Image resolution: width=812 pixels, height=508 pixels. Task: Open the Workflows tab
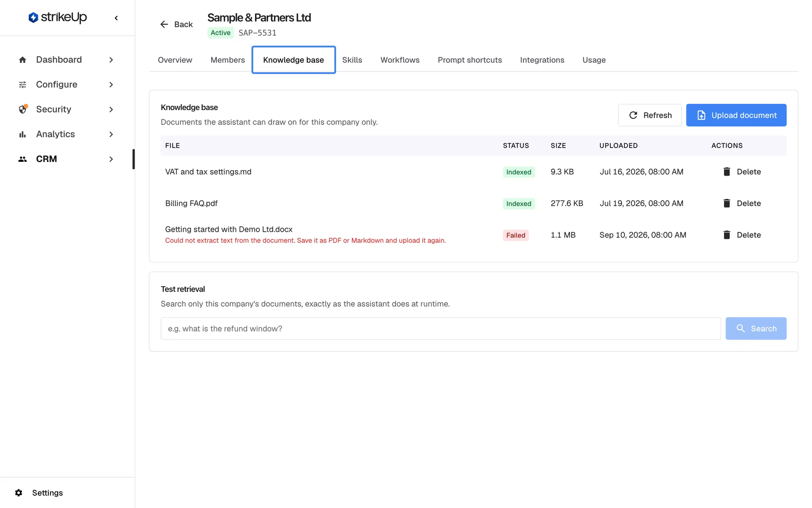(x=400, y=60)
